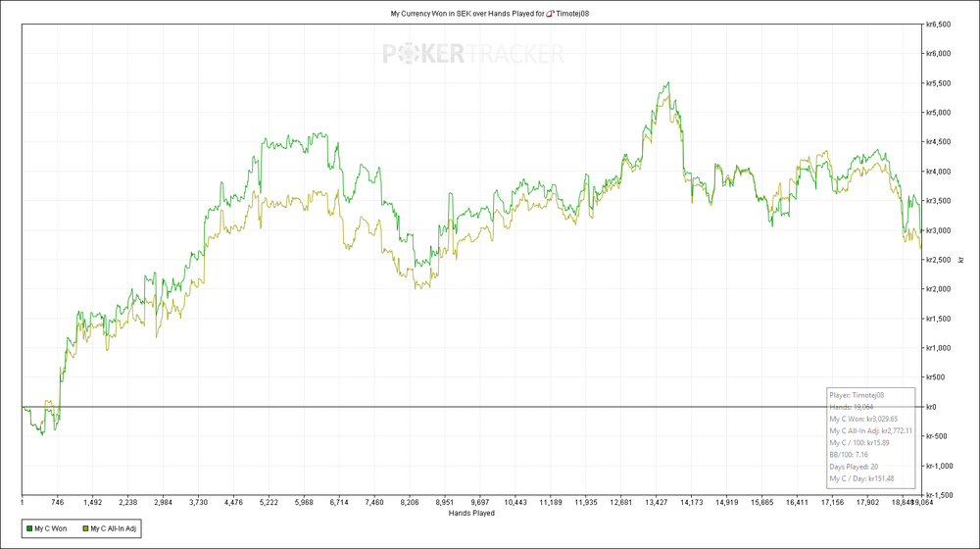
Task: Click the 6,714 x-axis tick label
Action: click(x=339, y=502)
